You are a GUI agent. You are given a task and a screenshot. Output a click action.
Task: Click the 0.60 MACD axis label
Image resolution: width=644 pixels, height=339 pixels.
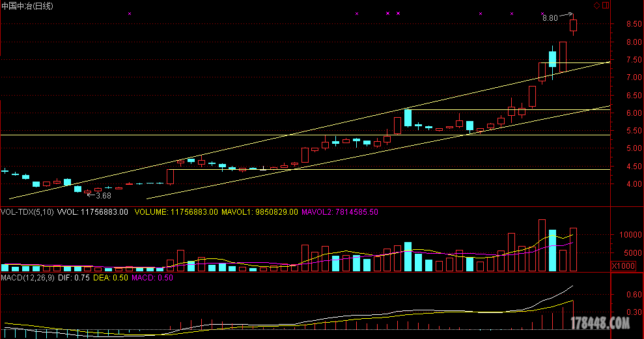pos(634,294)
